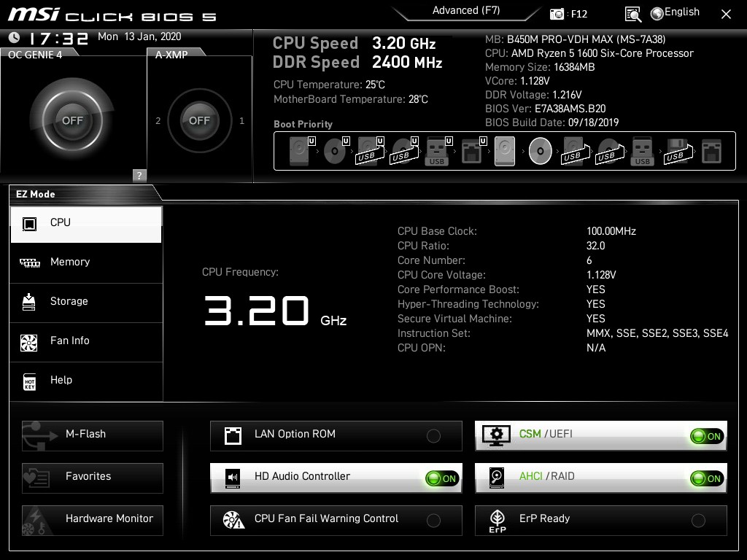Image resolution: width=747 pixels, height=560 pixels.
Task: Select the USB floppy boot icon
Action: [678, 151]
